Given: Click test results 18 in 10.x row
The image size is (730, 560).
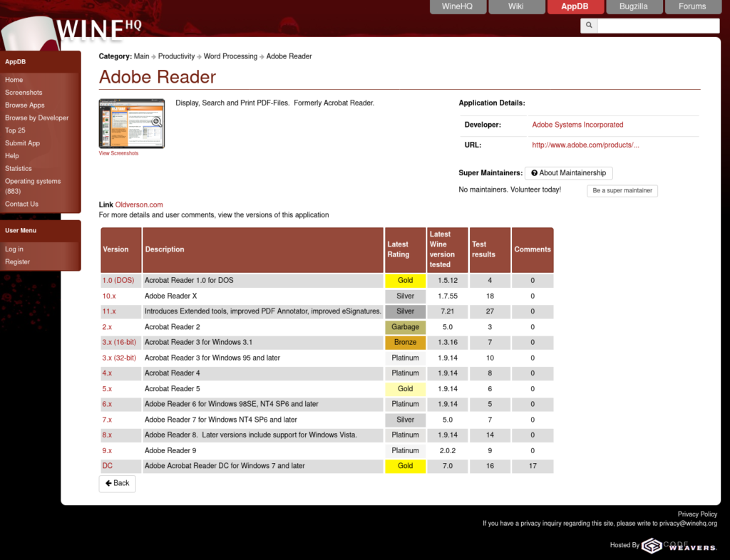Looking at the screenshot, I should [490, 296].
